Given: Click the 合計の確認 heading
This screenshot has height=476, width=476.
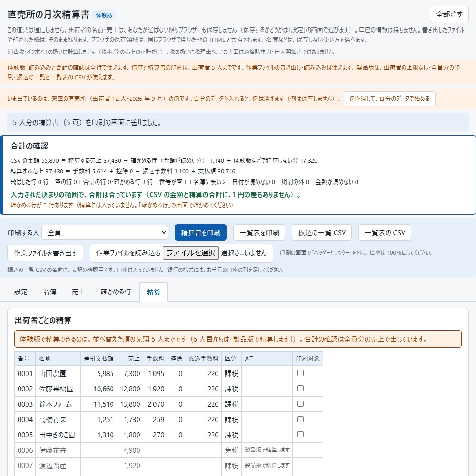Looking at the screenshot, I should pyautogui.click(x=29, y=146).
